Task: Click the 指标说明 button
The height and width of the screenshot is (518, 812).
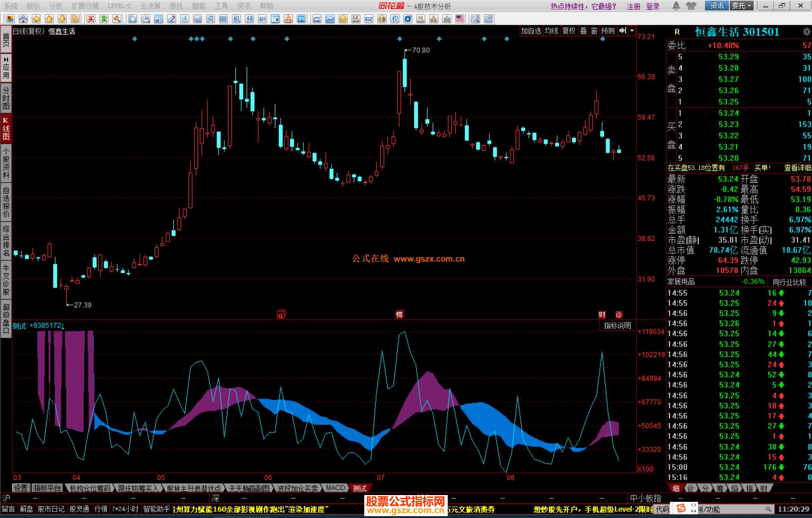Action: 617,326
